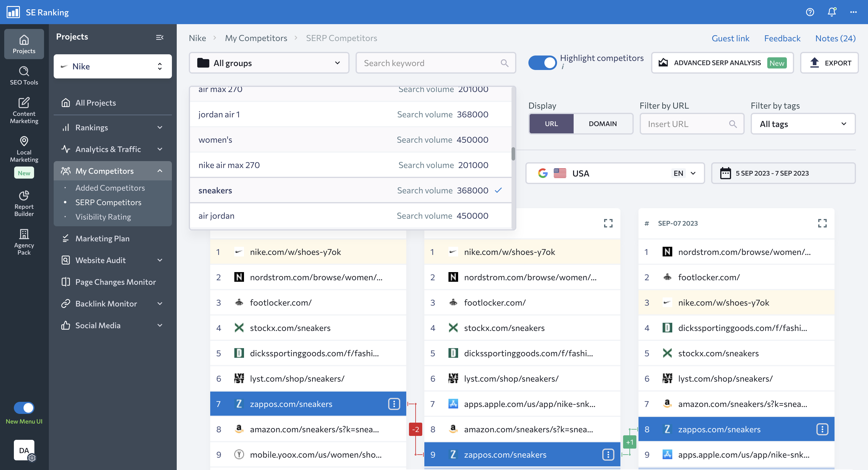868x470 pixels.
Task: Click the notifications bell icon
Action: (832, 12)
